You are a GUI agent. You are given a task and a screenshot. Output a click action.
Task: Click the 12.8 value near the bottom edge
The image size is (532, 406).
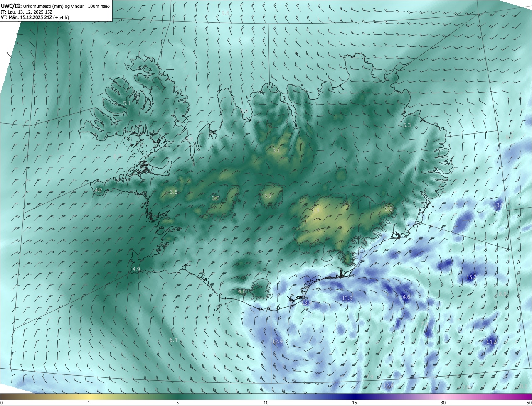pos(388,385)
